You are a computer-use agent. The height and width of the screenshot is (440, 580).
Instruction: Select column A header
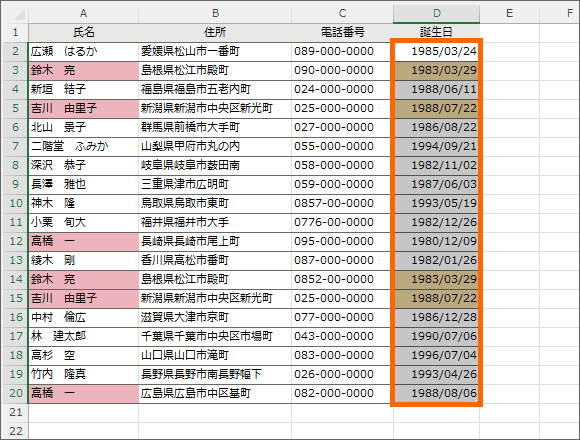pos(84,14)
